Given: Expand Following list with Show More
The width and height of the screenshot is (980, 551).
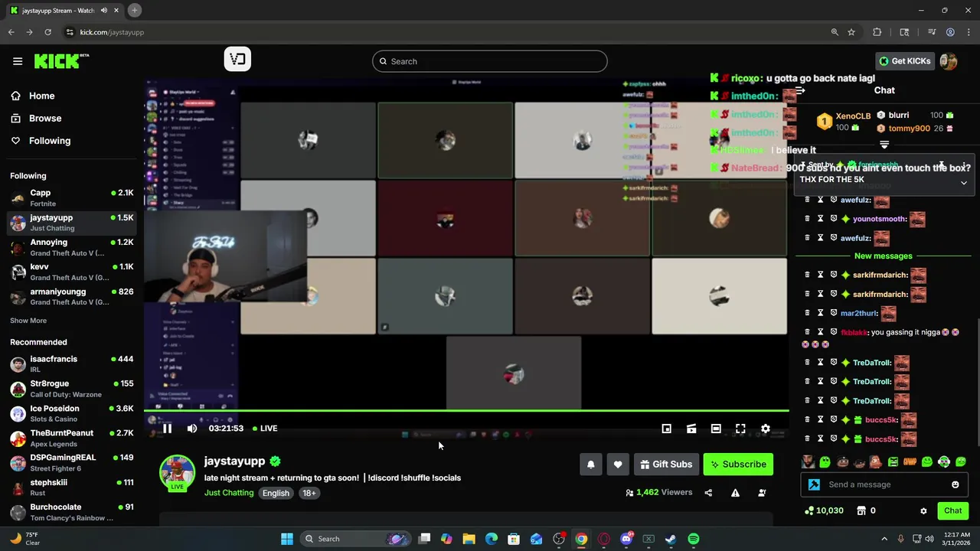Looking at the screenshot, I should [x=28, y=321].
